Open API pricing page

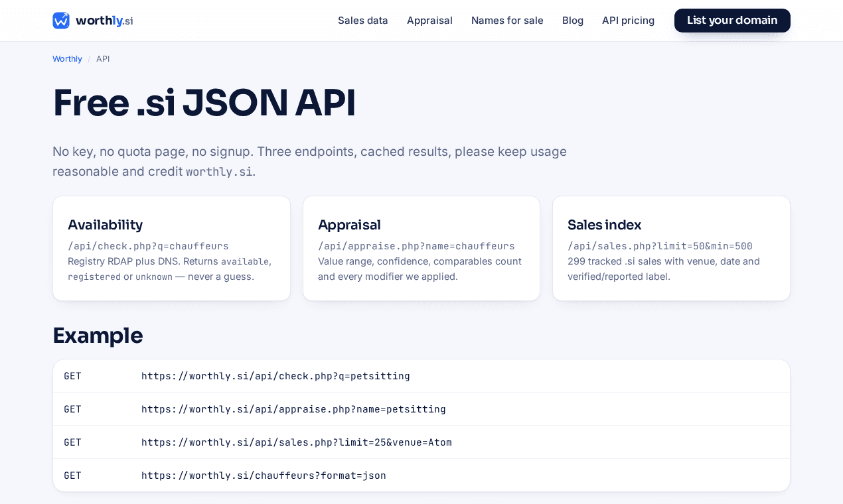point(628,21)
